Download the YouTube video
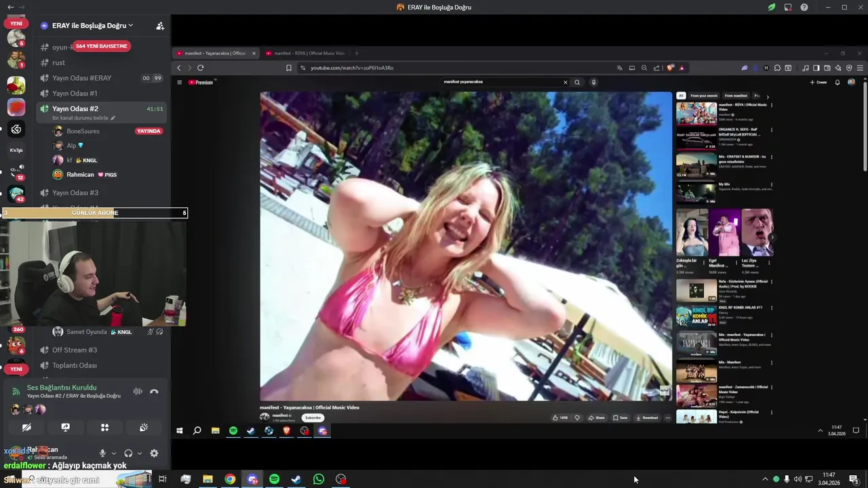This screenshot has height=488, width=868. pyautogui.click(x=647, y=418)
